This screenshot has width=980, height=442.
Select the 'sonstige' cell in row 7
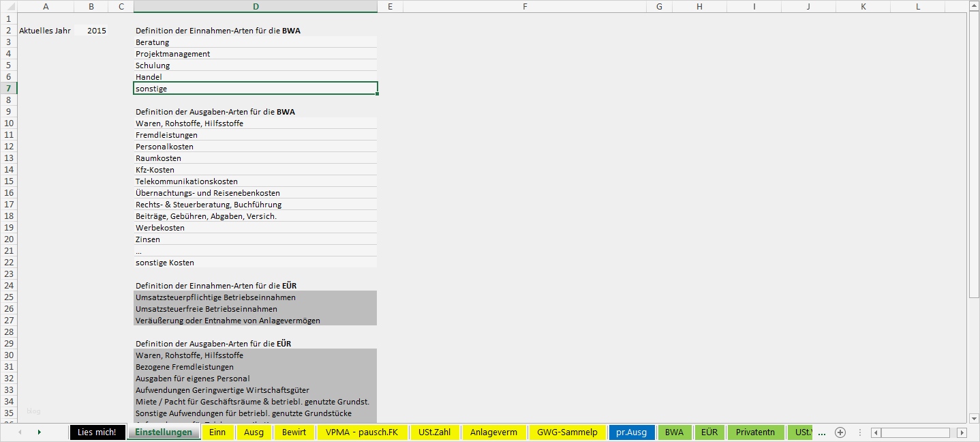256,89
